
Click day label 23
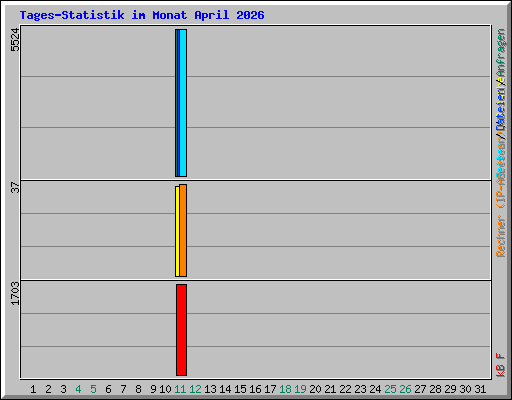click(360, 389)
